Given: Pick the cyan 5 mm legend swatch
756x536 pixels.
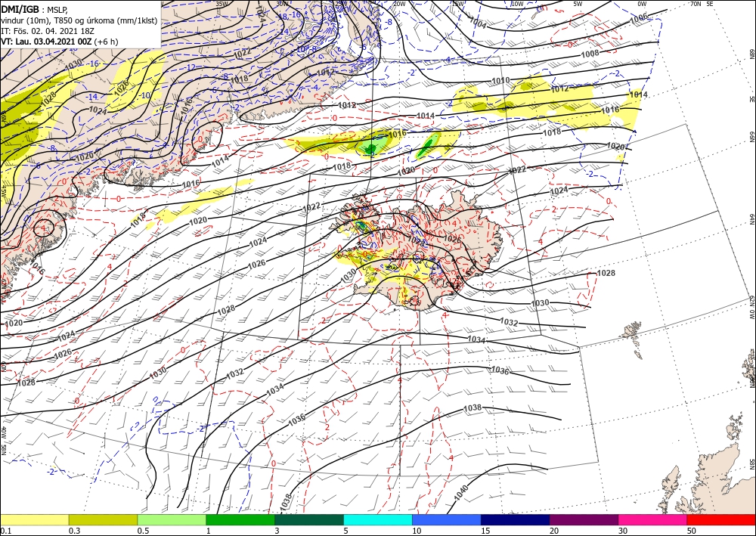Looking at the screenshot, I should [378, 519].
